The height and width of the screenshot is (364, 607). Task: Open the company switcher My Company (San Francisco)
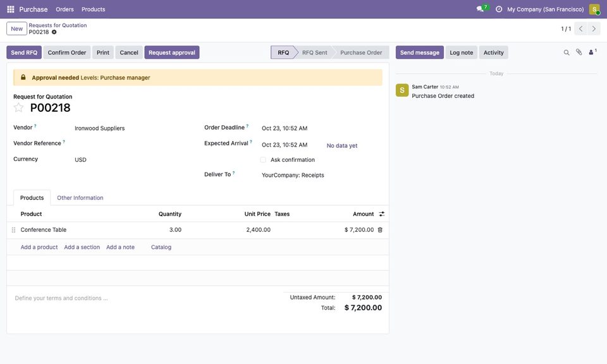pyautogui.click(x=545, y=9)
